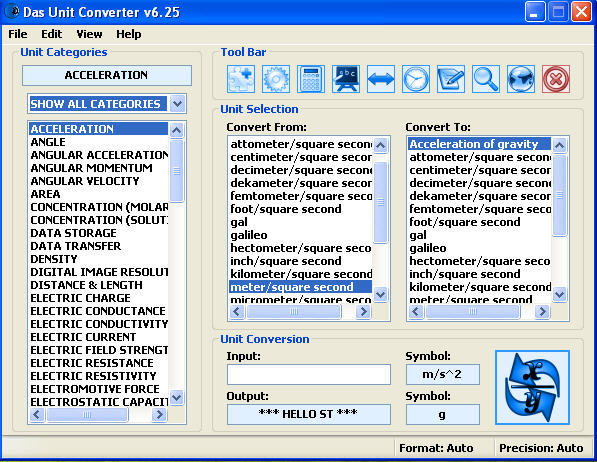
Task: Click the ACCELERATION category header button
Action: 107,75
